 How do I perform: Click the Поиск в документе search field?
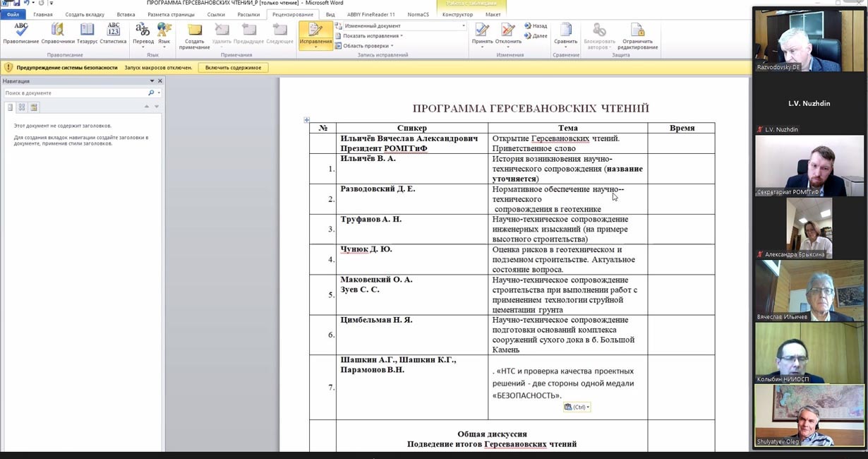click(76, 93)
